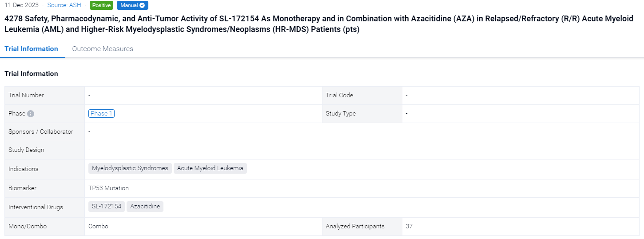Click the green Positive badge
Viewport: 644px width, 239px height.
[x=101, y=5]
